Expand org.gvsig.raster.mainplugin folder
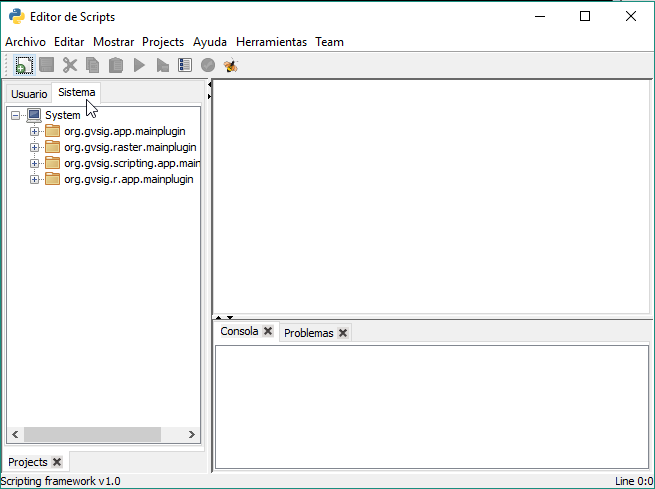 (x=35, y=147)
